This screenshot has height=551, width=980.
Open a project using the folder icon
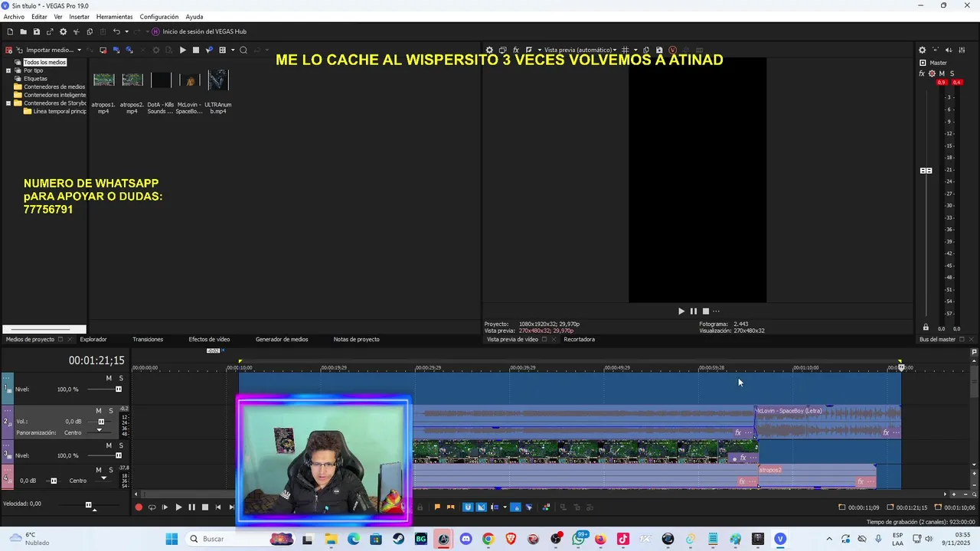pos(23,31)
